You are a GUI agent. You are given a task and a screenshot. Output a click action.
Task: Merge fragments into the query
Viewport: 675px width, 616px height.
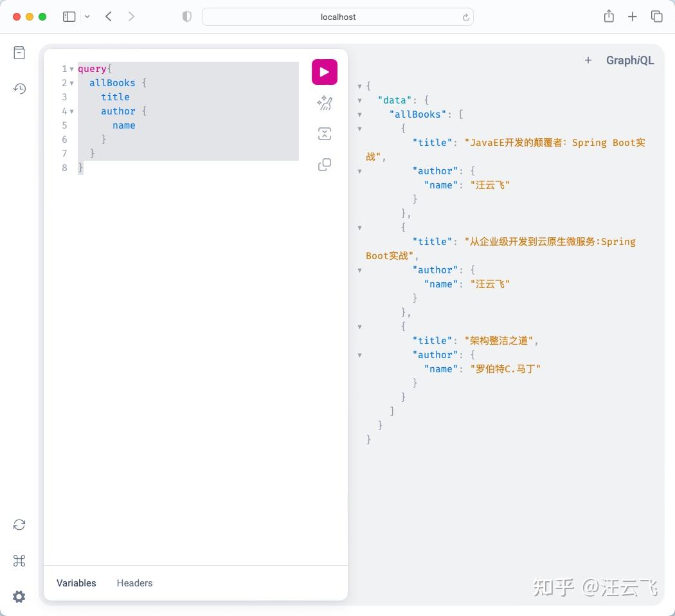(x=324, y=134)
